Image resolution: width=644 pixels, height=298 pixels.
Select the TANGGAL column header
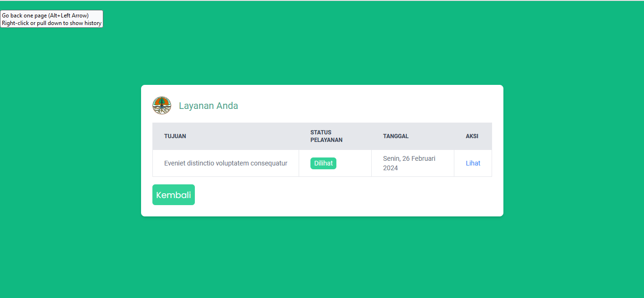pos(395,136)
